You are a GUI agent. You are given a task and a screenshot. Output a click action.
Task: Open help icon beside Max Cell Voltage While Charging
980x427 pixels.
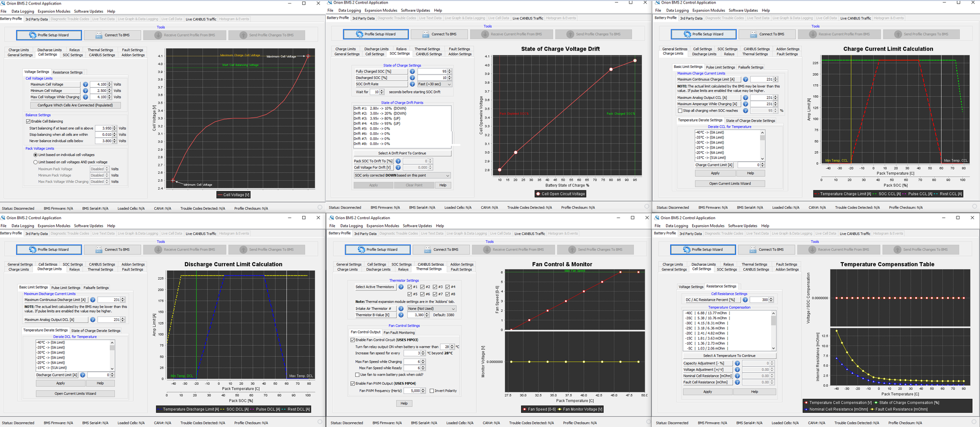85,97
